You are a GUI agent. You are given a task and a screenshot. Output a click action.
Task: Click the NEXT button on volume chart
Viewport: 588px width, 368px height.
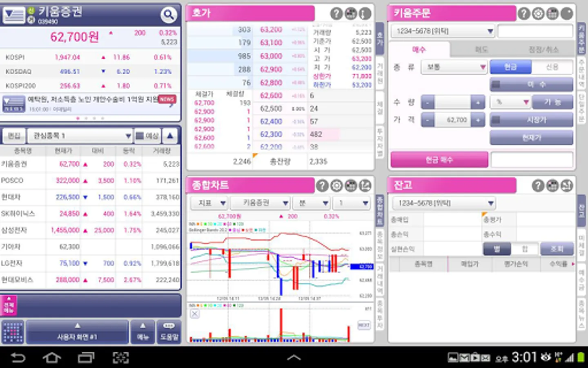coord(364,325)
